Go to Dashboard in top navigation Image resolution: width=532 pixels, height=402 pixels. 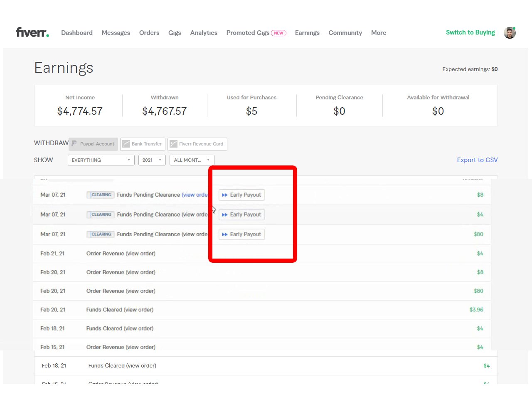click(x=77, y=33)
